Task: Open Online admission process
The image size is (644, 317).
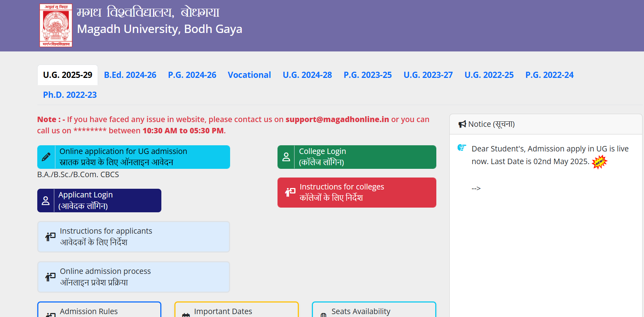Action: (x=134, y=277)
